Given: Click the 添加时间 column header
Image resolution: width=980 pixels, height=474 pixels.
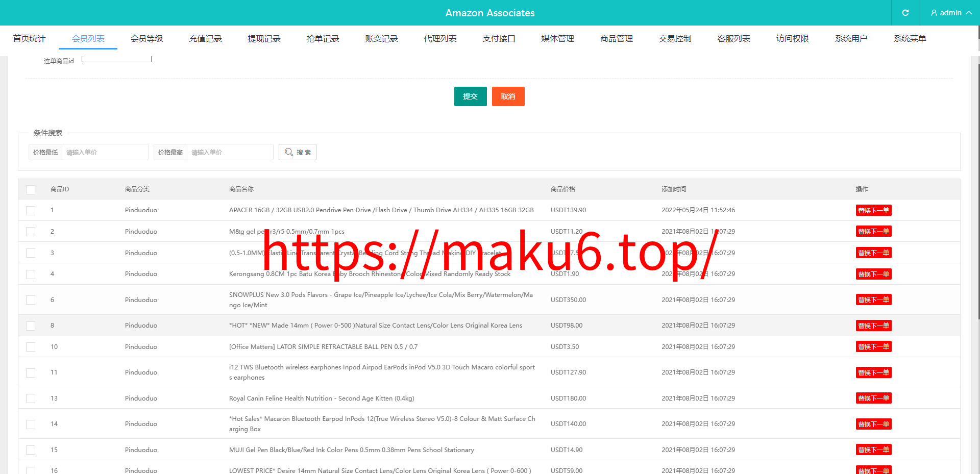Looking at the screenshot, I should [674, 189].
